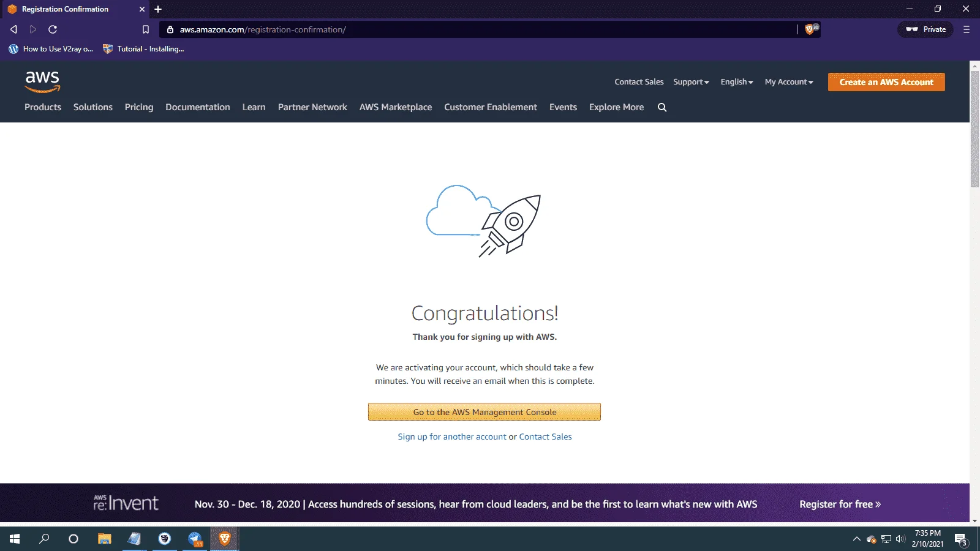Close the Registration Confirmation tab
This screenshot has height=551, width=980.
pyautogui.click(x=142, y=9)
